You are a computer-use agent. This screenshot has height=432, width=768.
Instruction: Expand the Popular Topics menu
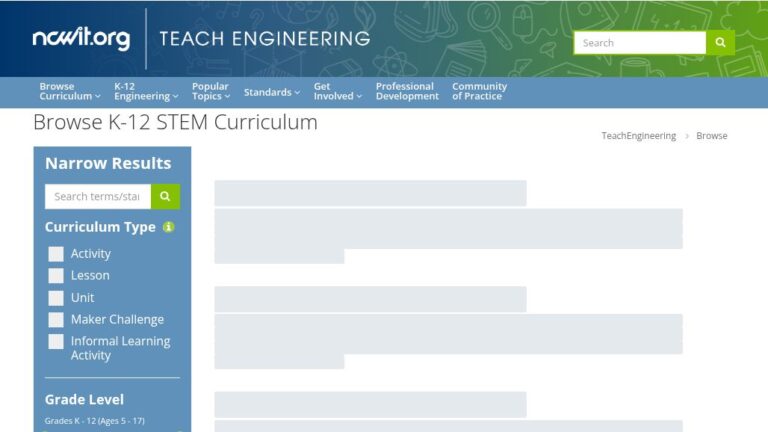tap(211, 92)
